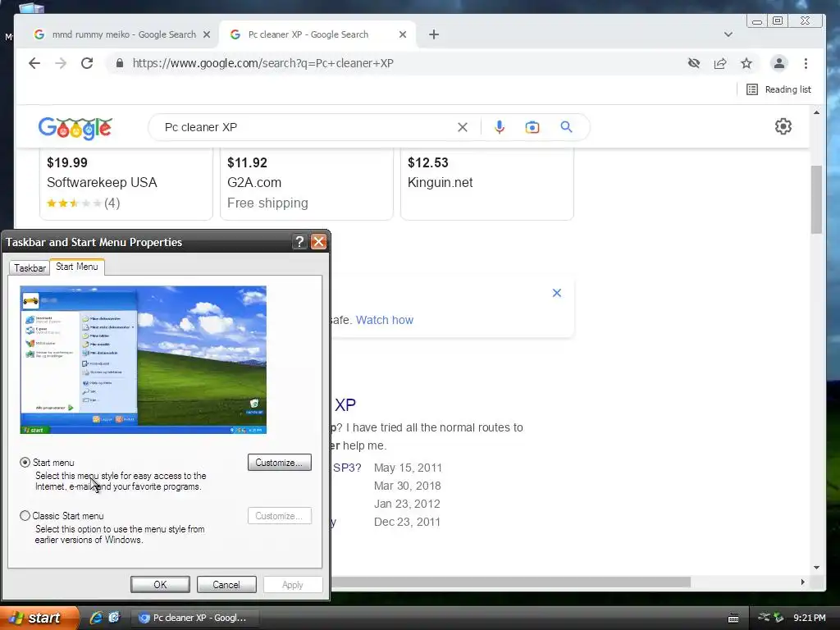Viewport: 840px width, 630px height.
Task: Open the share page icon in address bar
Action: tap(720, 63)
